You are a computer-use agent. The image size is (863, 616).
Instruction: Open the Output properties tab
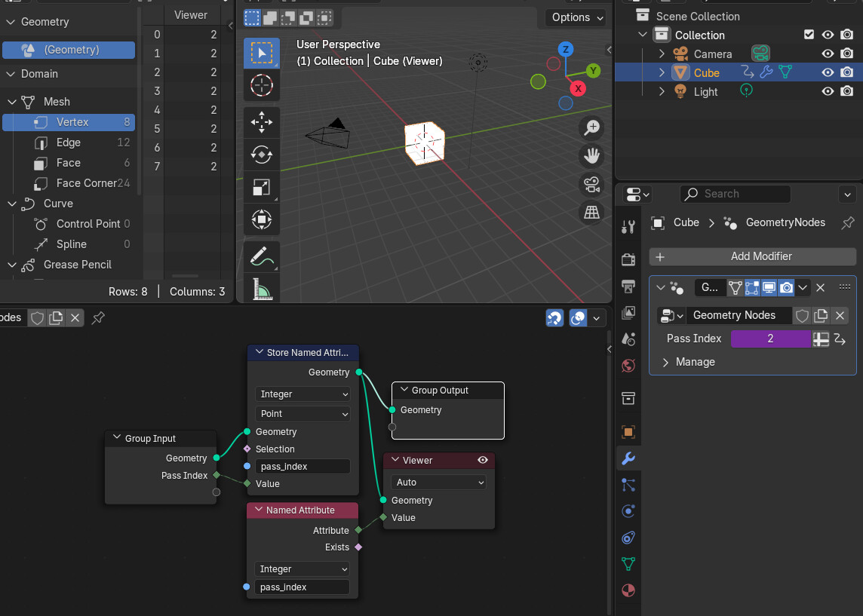click(628, 286)
